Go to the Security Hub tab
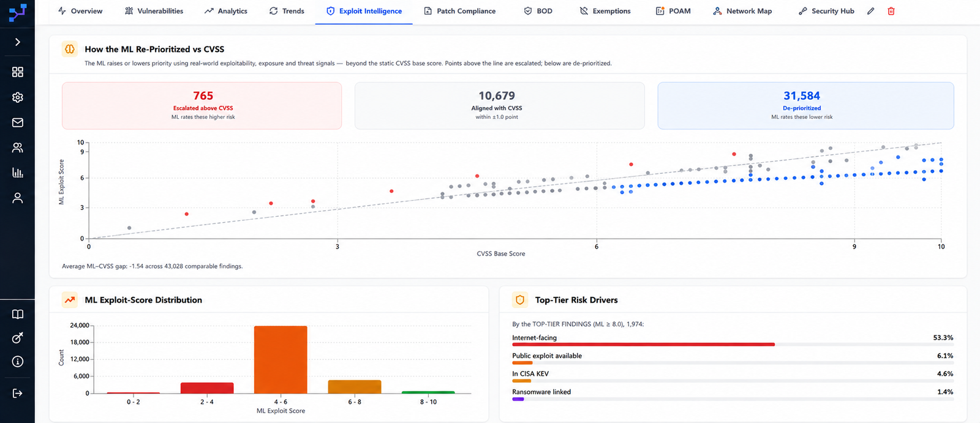This screenshot has width=980, height=423. click(826, 11)
